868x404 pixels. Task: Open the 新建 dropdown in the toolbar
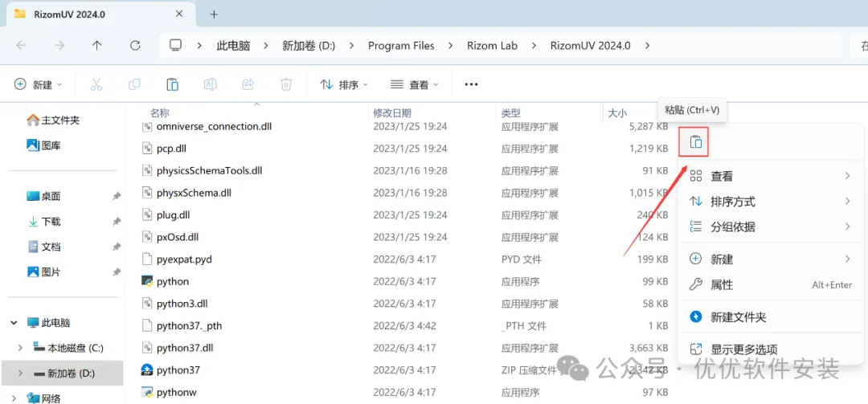coord(39,84)
